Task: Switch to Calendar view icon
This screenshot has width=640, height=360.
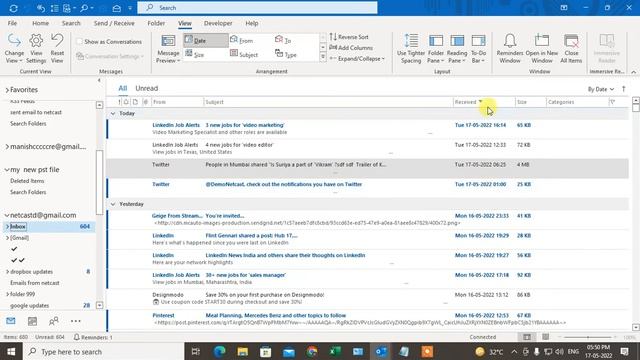Action: coord(32,321)
